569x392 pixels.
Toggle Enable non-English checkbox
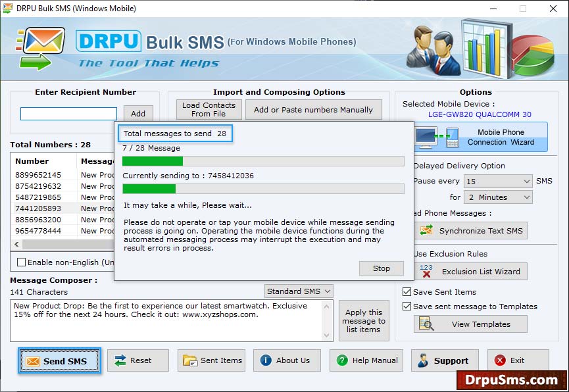22,262
